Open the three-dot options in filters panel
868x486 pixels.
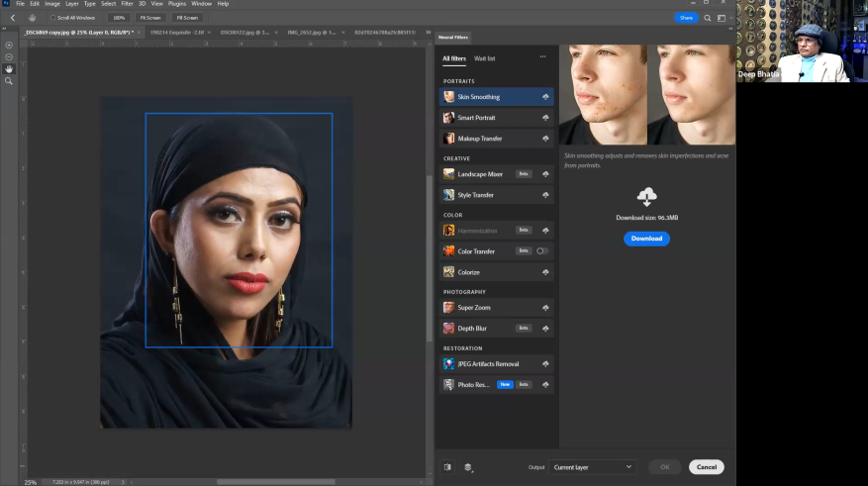tap(542, 57)
